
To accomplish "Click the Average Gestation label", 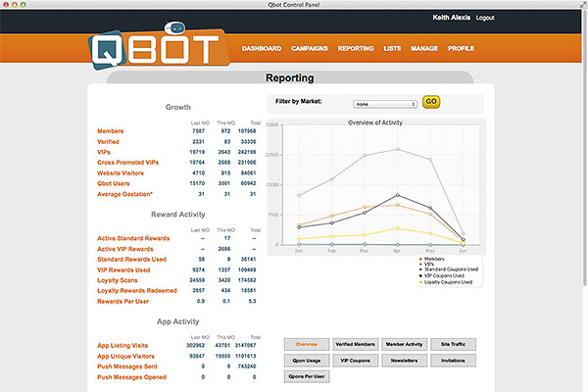I will (124, 194).
